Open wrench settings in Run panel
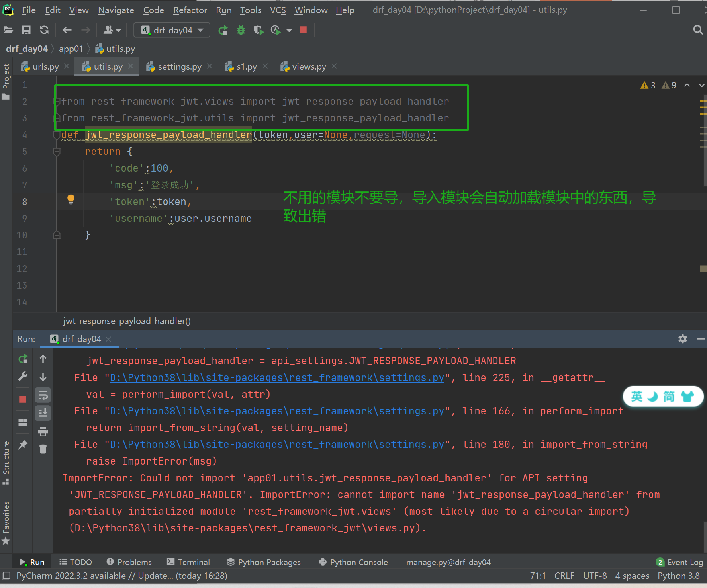The image size is (707, 588). coord(23,377)
